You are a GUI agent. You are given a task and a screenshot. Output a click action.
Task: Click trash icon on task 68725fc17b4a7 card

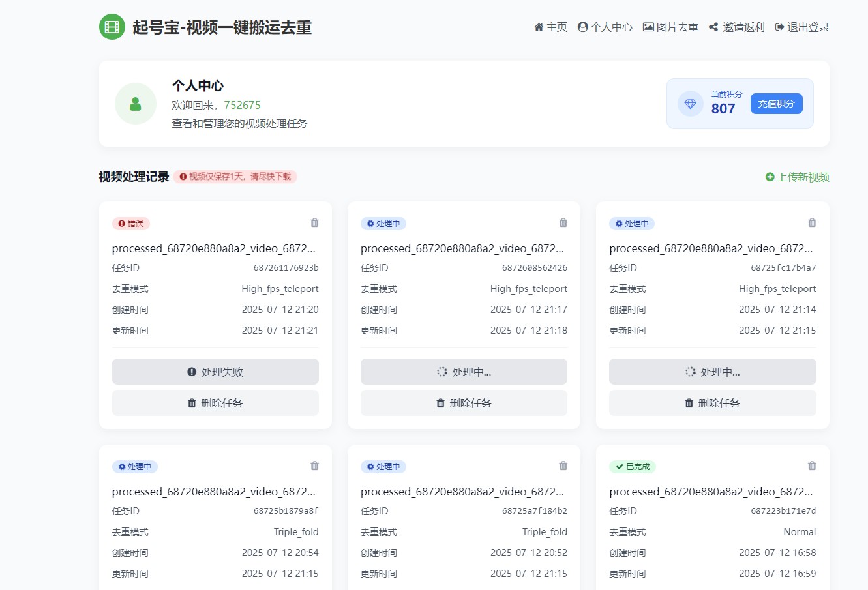click(812, 223)
